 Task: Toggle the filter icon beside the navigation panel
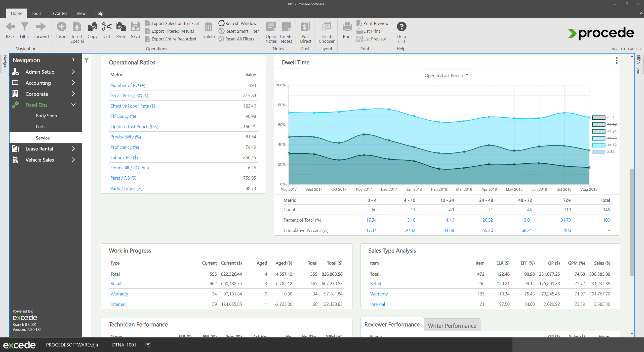tap(87, 60)
